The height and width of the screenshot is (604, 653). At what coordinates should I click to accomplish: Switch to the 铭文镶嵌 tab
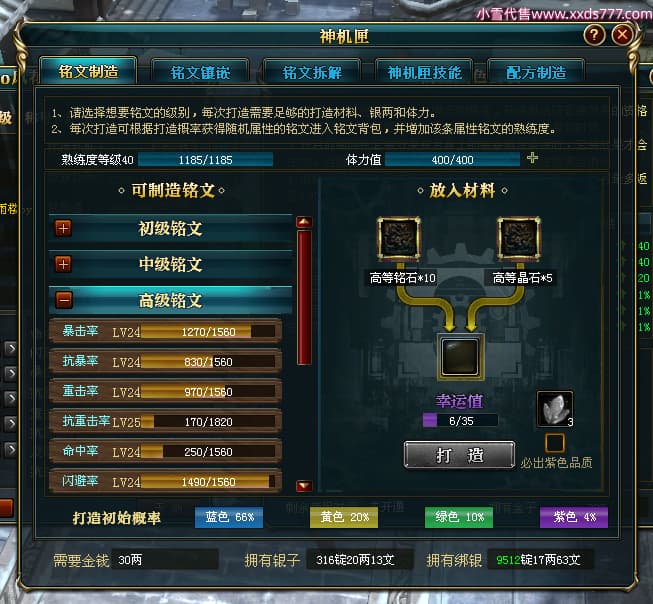pos(200,72)
